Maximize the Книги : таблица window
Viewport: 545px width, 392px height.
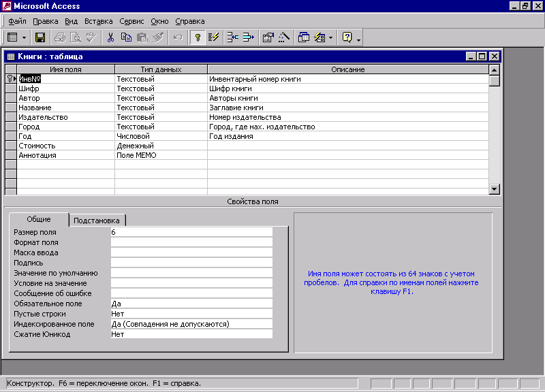click(482, 56)
